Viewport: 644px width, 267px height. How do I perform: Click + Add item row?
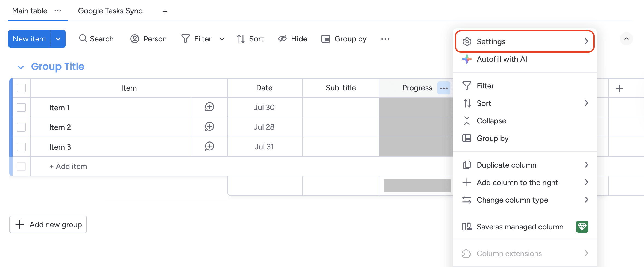68,166
